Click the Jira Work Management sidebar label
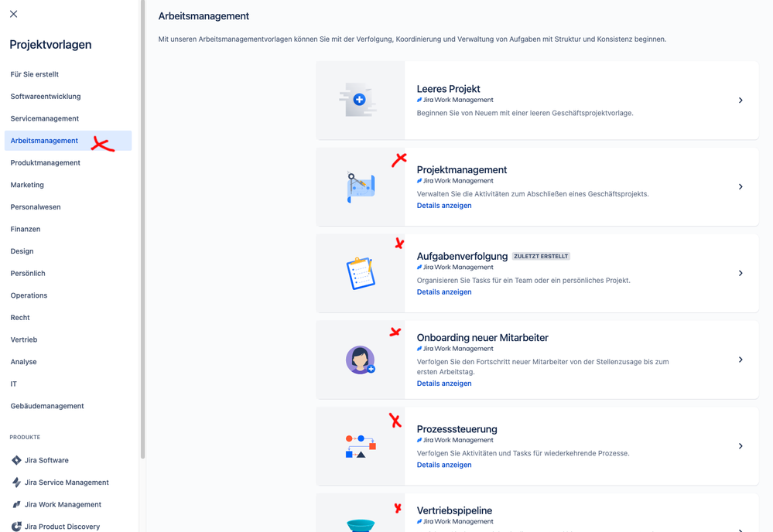The image size is (773, 532). (63, 504)
